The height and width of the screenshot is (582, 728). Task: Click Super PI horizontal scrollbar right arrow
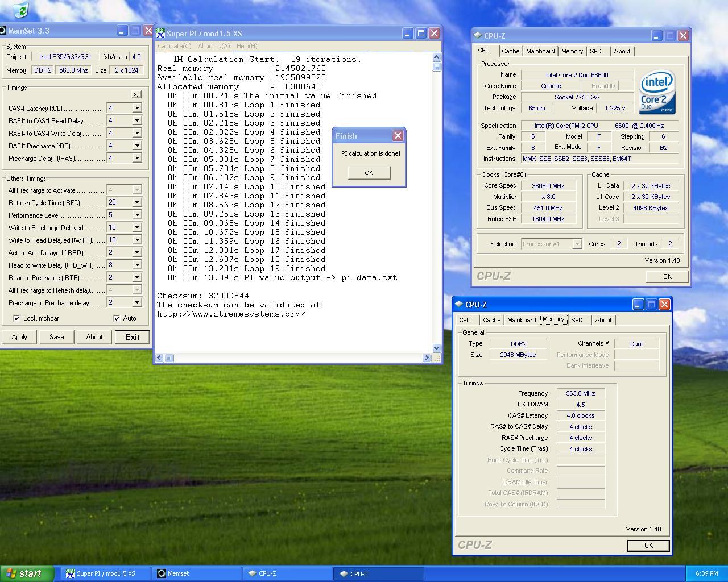[x=427, y=358]
